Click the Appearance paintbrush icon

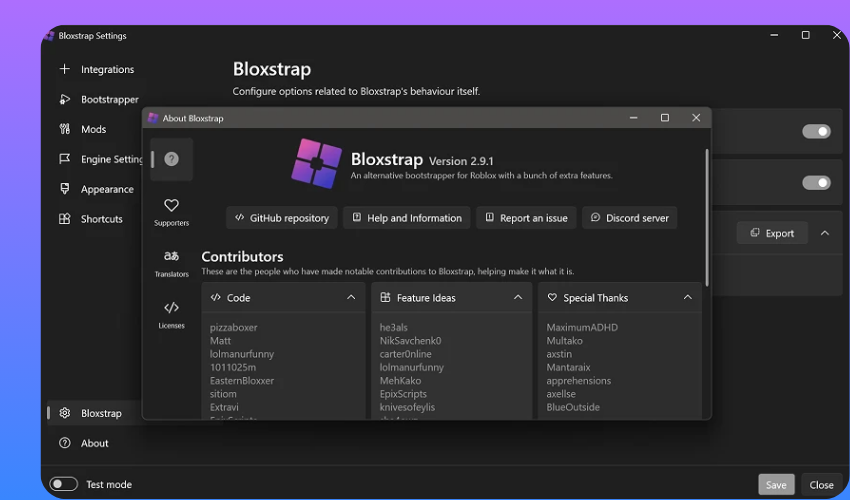(x=65, y=189)
